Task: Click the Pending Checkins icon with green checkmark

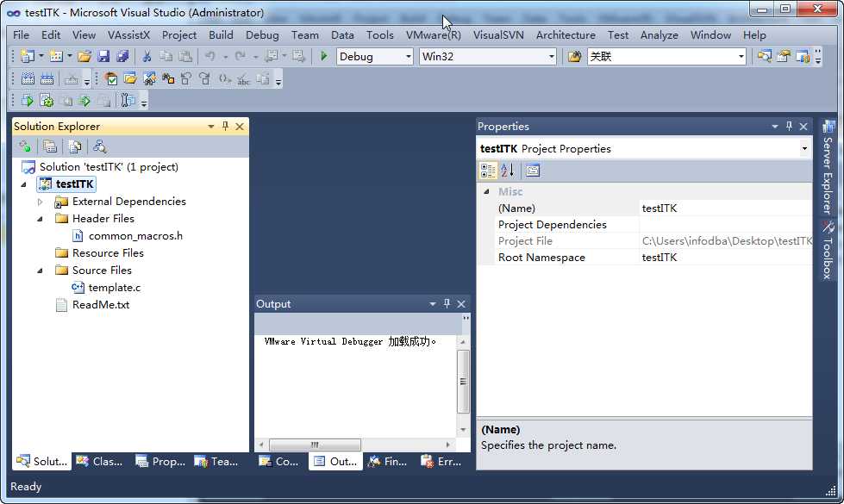Action: [111, 79]
